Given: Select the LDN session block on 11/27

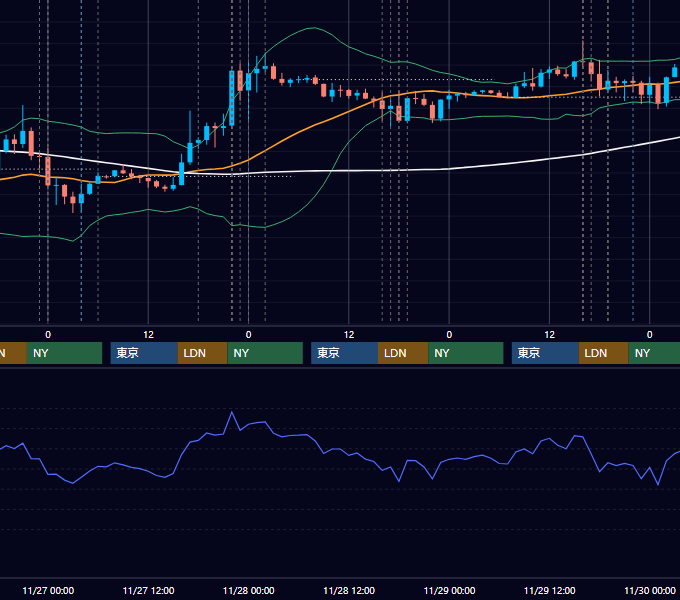Looking at the screenshot, I should click(x=203, y=353).
